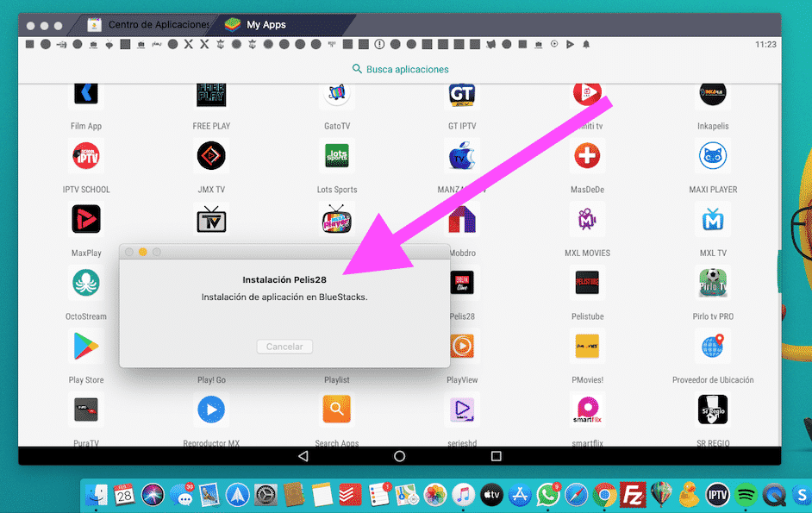The image size is (812, 513).
Task: Open the Play Store app
Action: tap(85, 346)
